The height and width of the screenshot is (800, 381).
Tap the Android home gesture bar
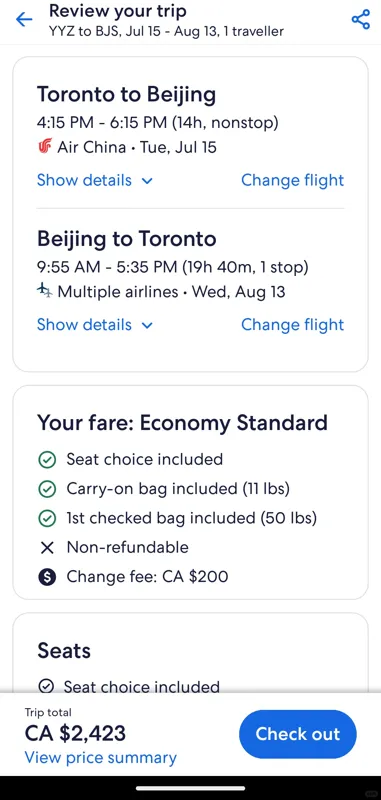point(190,788)
